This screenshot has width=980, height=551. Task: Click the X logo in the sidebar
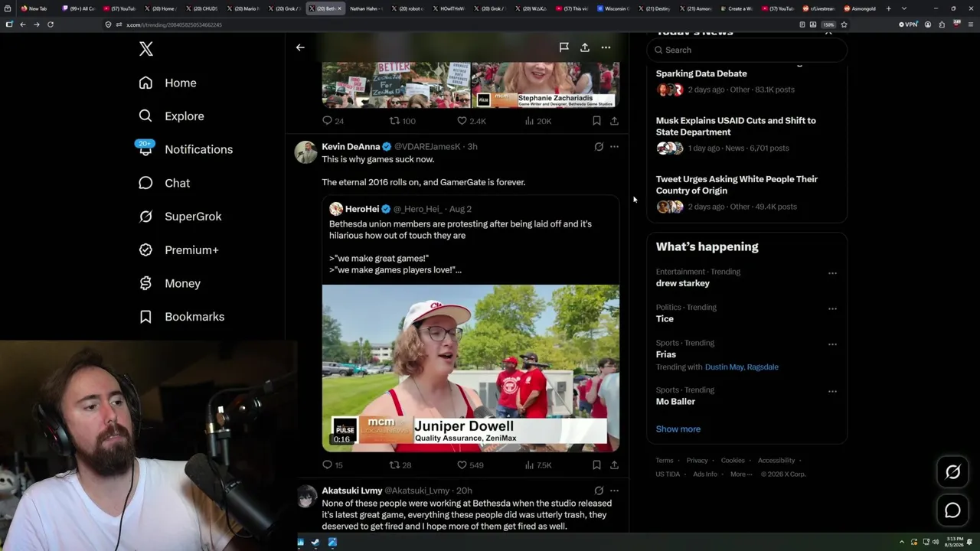(146, 50)
